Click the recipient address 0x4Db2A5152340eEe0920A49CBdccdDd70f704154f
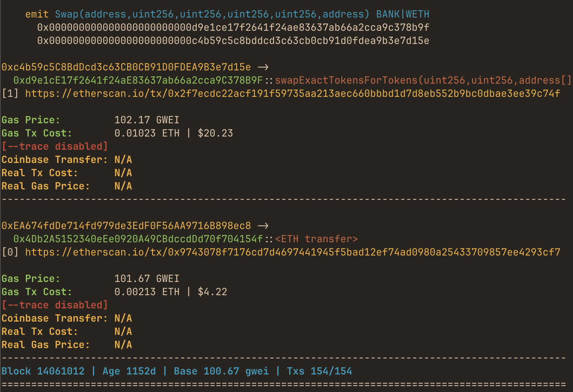 coord(138,239)
